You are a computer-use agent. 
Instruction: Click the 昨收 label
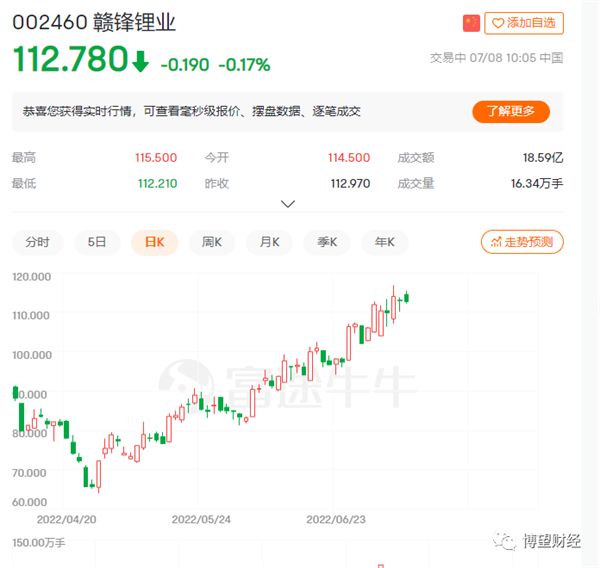tap(217, 184)
